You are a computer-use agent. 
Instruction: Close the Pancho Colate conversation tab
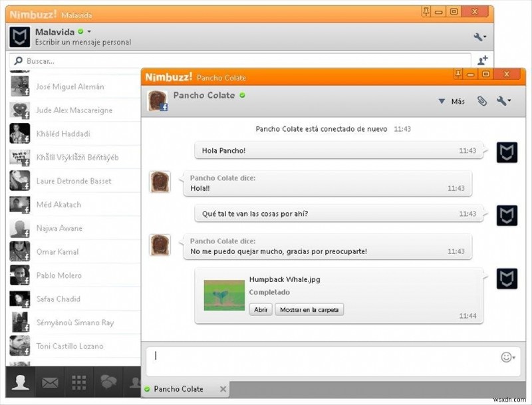(223, 389)
